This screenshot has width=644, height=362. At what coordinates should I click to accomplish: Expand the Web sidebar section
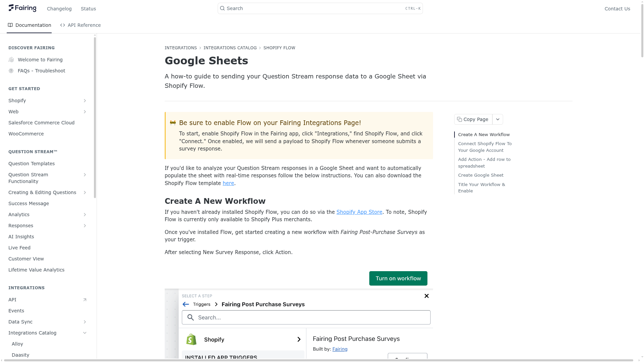coord(85,112)
